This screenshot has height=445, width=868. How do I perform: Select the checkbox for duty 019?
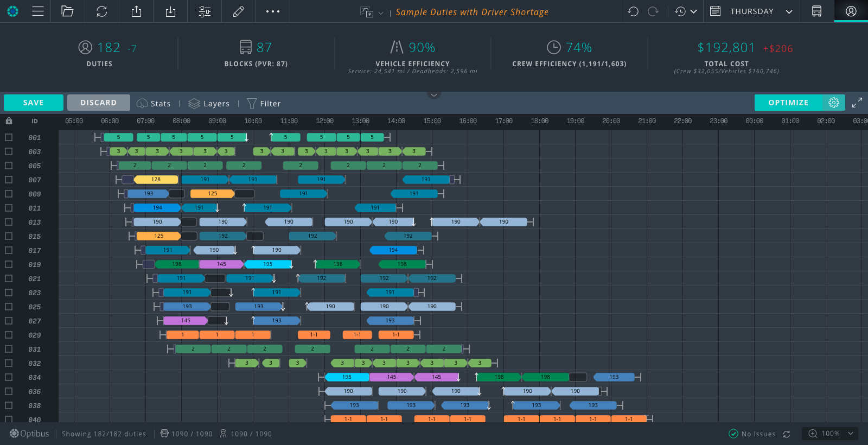point(9,264)
